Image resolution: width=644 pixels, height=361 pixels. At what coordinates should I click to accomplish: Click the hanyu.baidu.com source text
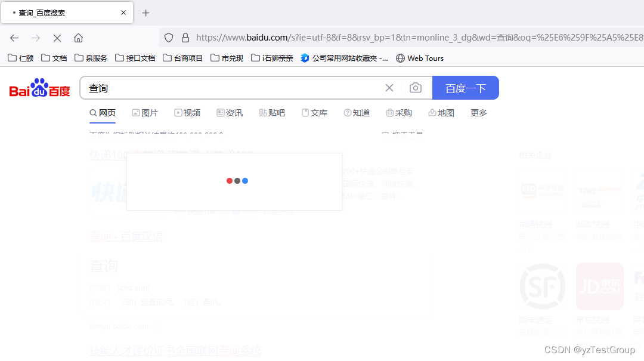tap(119, 326)
